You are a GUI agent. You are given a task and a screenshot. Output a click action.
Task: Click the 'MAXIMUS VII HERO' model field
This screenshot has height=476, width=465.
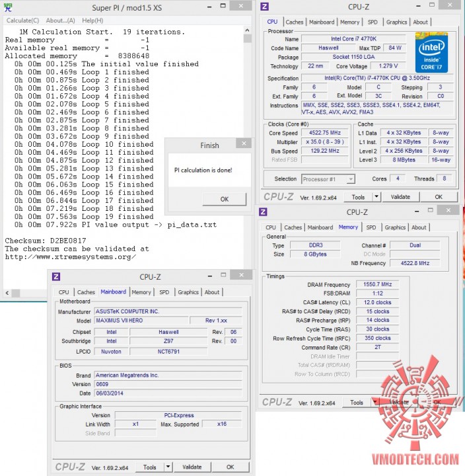(141, 321)
